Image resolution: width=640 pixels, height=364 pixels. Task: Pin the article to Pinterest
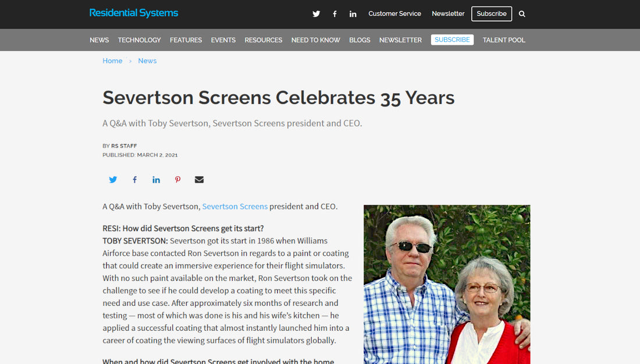pos(177,180)
